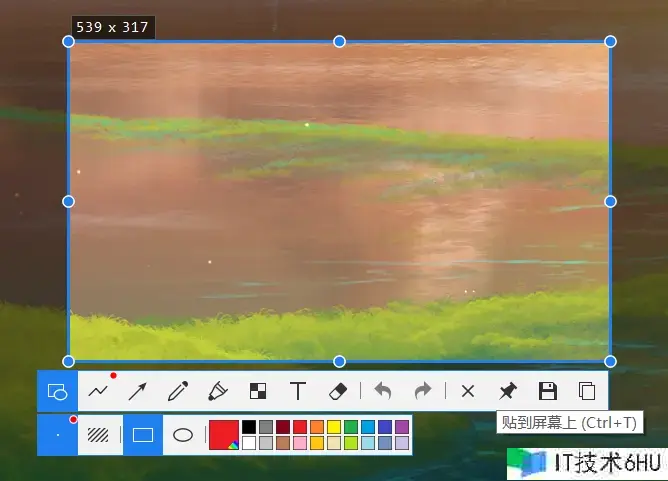Pick the pencil freehand tool
This screenshot has width=668, height=481.
(178, 391)
